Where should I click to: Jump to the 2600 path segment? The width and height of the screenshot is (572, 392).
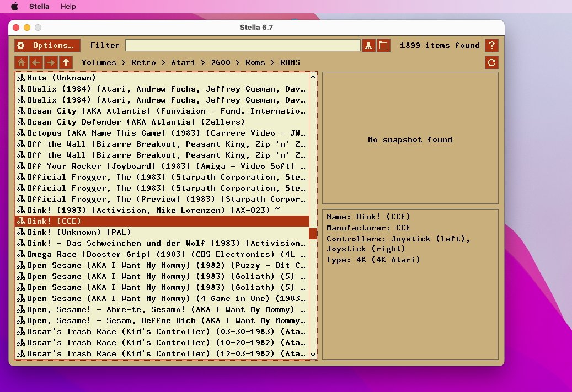click(220, 62)
